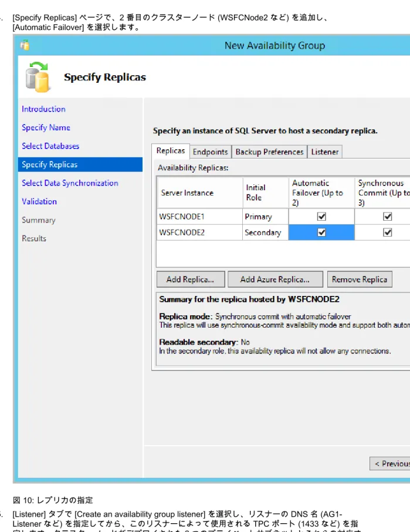Toggle Automatic Failover for WSFCNODE2
This screenshot has width=410, height=532.
pyautogui.click(x=321, y=233)
